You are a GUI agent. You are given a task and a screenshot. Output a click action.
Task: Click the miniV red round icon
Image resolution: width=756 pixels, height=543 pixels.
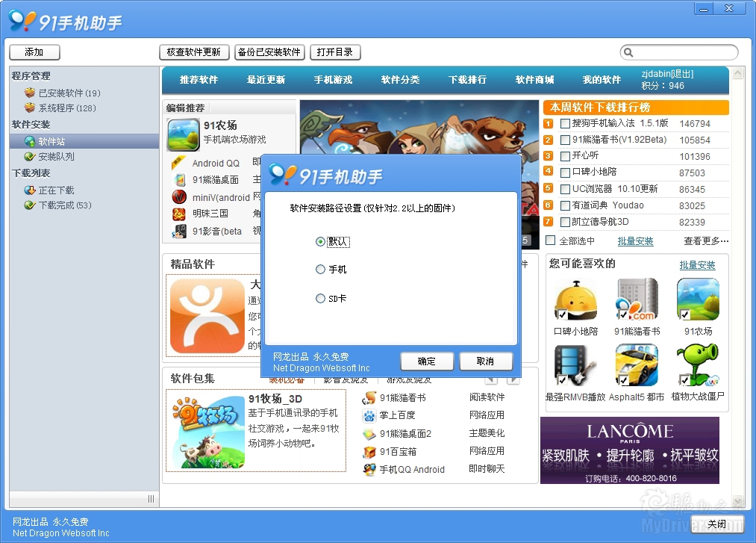click(179, 197)
